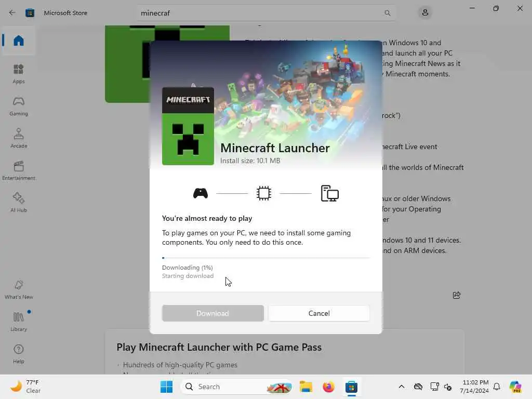Image resolution: width=532 pixels, height=399 pixels.
Task: Open the Arcade section
Action: (x=19, y=138)
